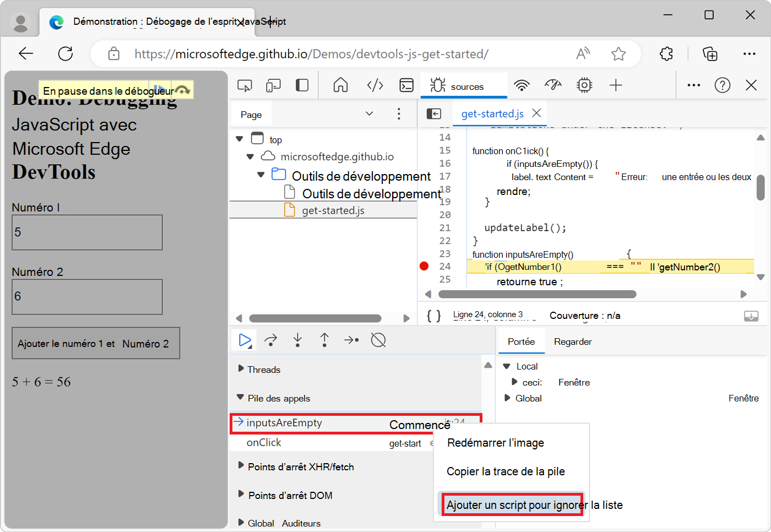
Task: Switch to the Regarder tab
Action: click(573, 341)
